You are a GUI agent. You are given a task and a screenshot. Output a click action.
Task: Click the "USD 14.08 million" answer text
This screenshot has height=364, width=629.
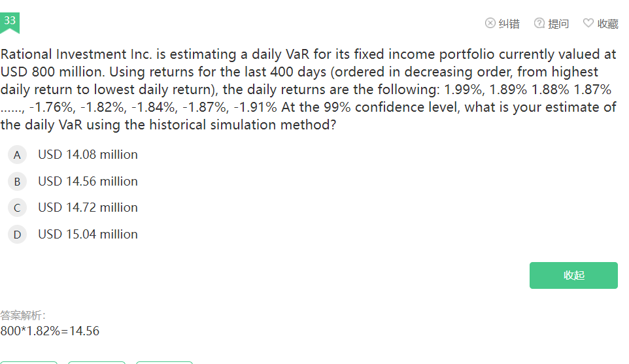pyautogui.click(x=88, y=155)
